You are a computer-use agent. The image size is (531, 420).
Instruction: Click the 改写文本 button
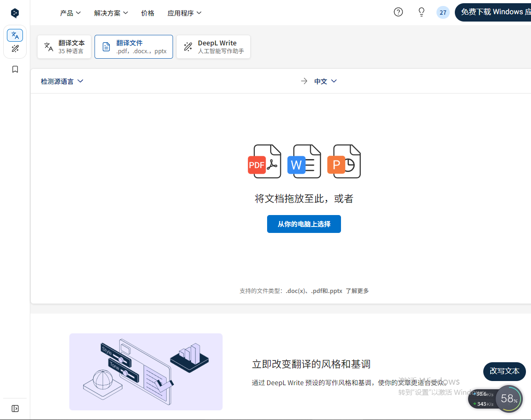[x=504, y=371]
